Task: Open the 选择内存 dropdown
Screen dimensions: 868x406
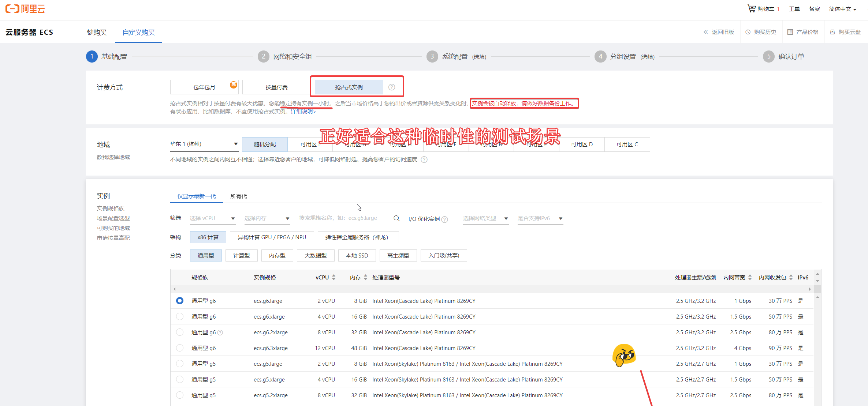Action: tap(267, 218)
